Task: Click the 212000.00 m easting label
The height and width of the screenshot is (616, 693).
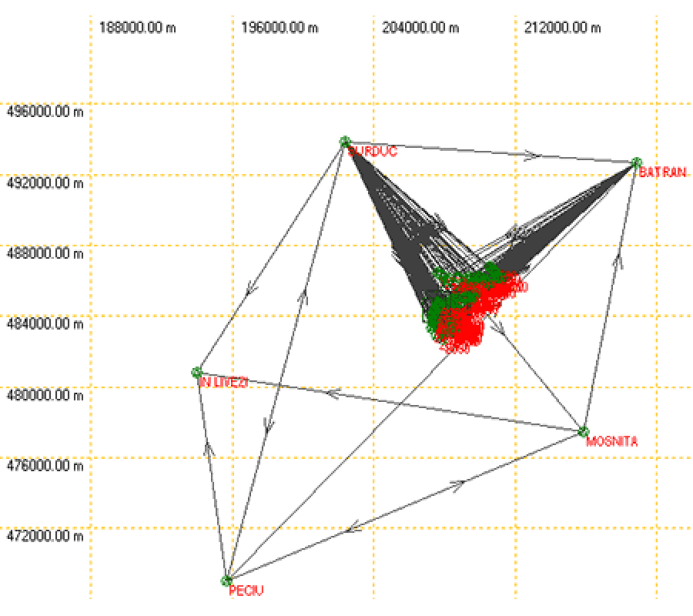Action: click(x=562, y=28)
